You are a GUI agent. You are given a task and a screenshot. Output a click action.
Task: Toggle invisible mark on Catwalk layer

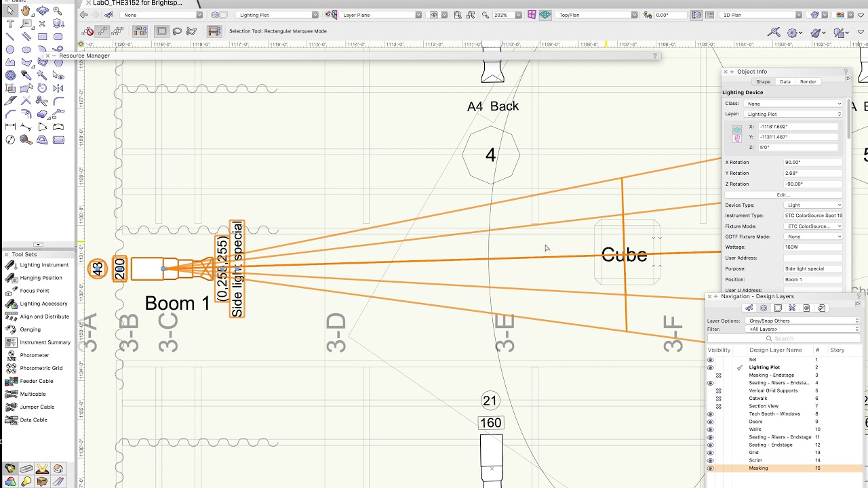[x=719, y=399]
